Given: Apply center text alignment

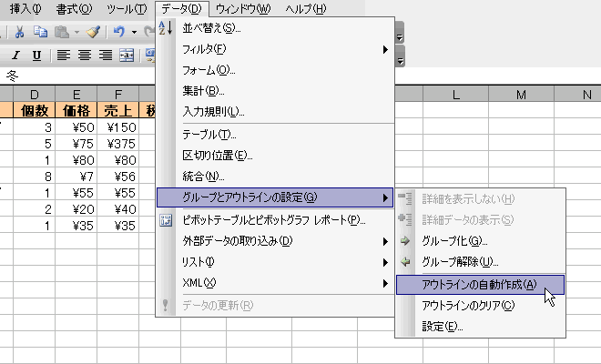Looking at the screenshot, I should point(85,56).
